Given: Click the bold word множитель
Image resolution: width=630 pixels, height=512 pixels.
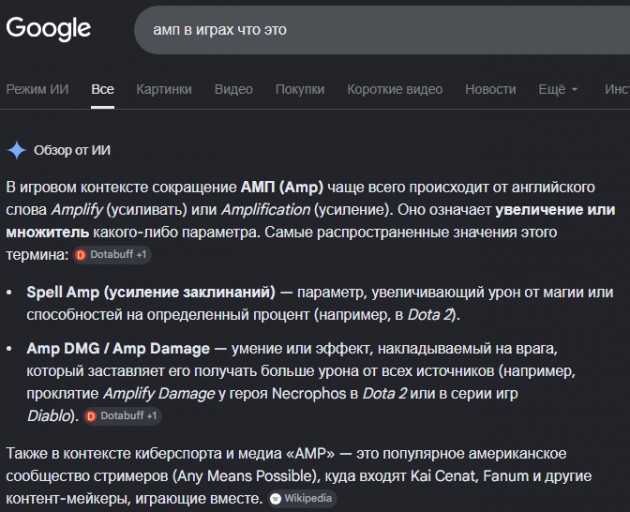Looking at the screenshot, I should click(x=47, y=232).
